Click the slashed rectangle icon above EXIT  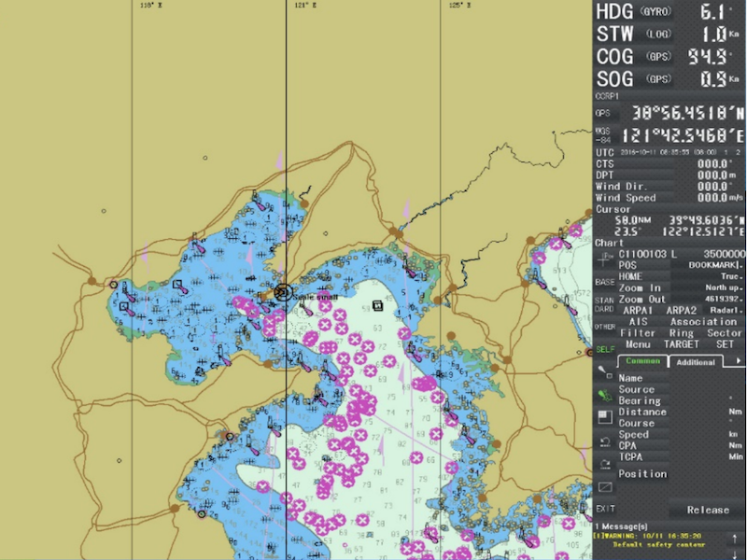(604, 486)
